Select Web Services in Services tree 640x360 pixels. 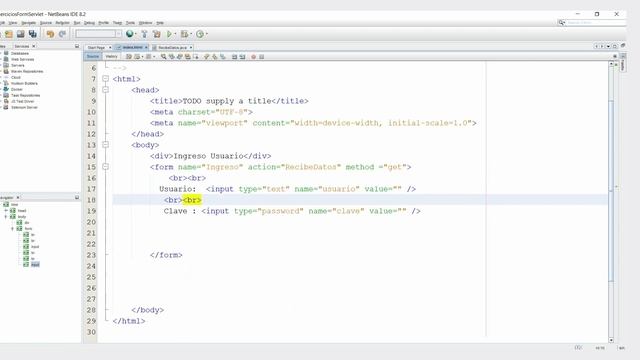pos(22,60)
